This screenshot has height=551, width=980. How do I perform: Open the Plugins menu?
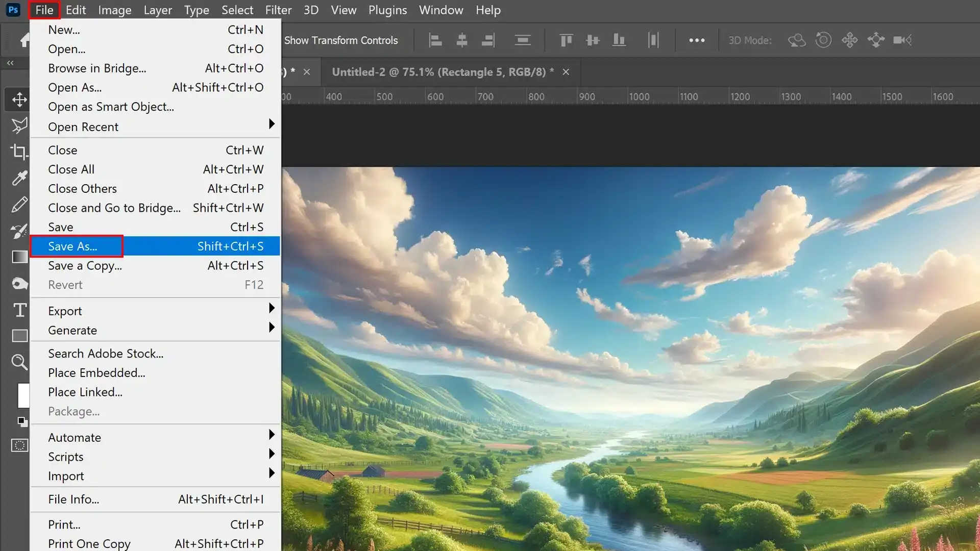click(387, 10)
